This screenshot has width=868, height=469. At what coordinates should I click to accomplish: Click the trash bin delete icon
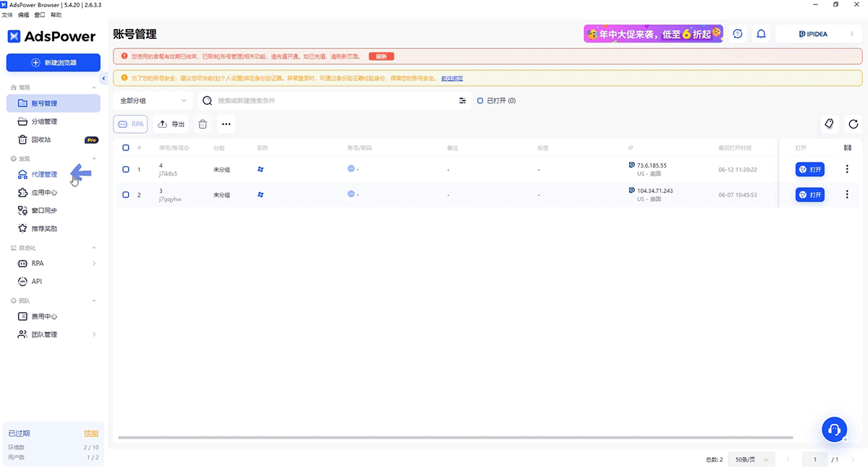pyautogui.click(x=203, y=124)
